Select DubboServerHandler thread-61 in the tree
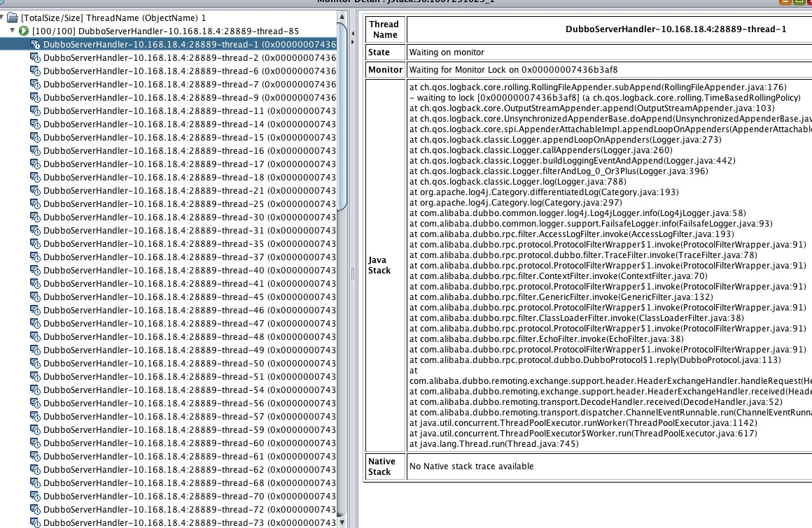 (190, 456)
